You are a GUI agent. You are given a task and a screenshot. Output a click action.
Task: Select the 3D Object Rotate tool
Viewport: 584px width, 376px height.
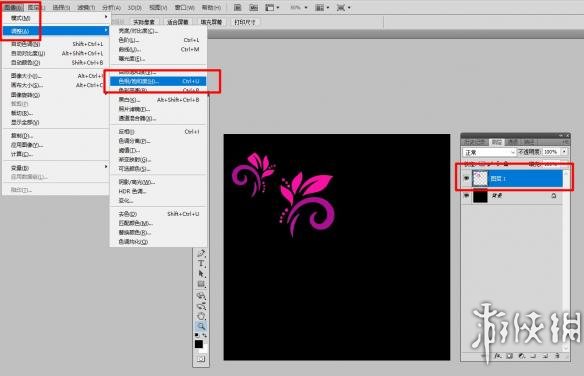click(x=201, y=296)
